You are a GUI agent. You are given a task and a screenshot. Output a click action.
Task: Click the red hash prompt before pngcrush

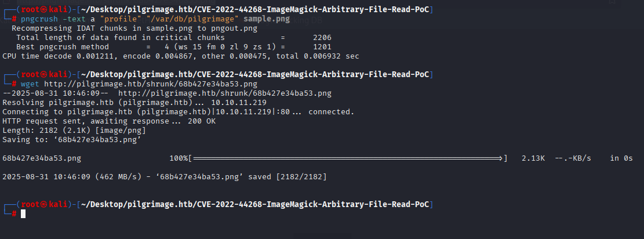14,19
